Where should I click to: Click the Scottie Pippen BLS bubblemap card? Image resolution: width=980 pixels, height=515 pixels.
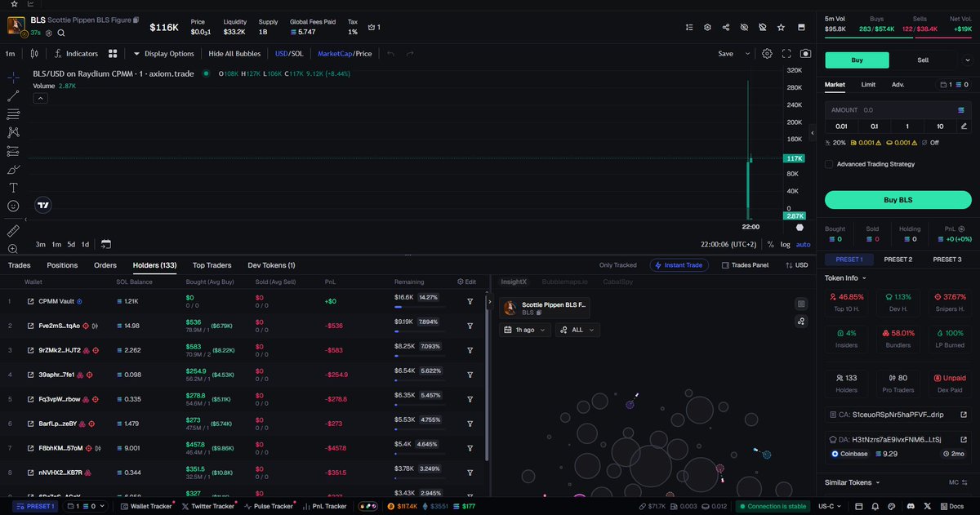[545, 308]
